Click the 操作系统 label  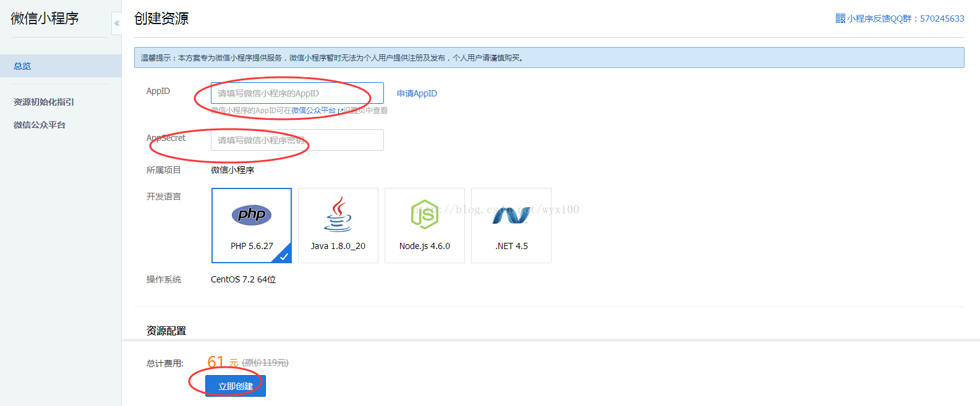click(164, 279)
